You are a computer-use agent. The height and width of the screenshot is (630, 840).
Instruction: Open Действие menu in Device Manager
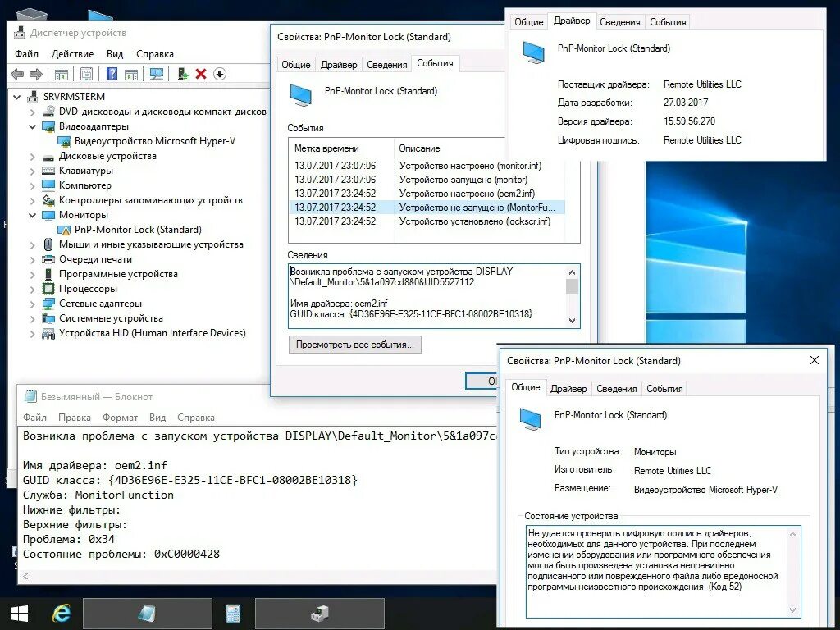coord(72,54)
